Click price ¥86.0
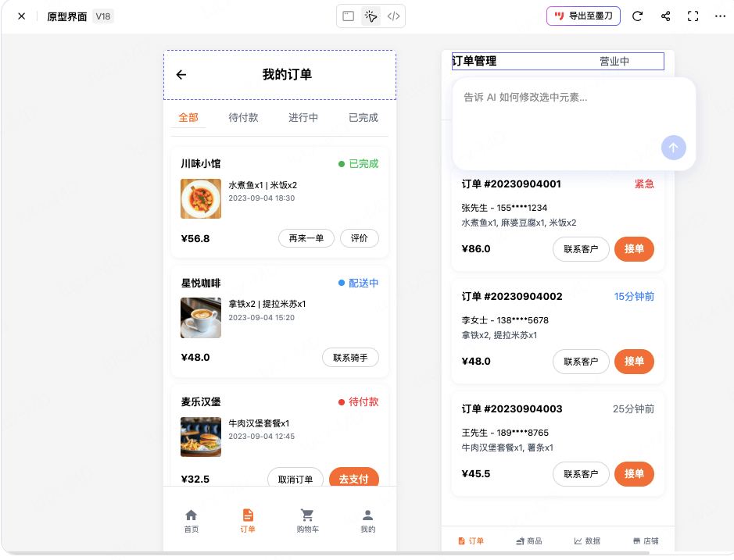Viewport: 734px width, 560px height. tap(476, 249)
